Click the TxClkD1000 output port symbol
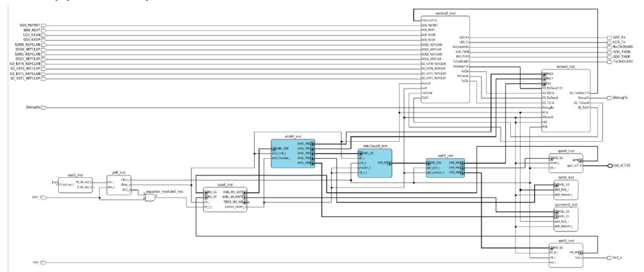644x272 pixels. pos(609,61)
